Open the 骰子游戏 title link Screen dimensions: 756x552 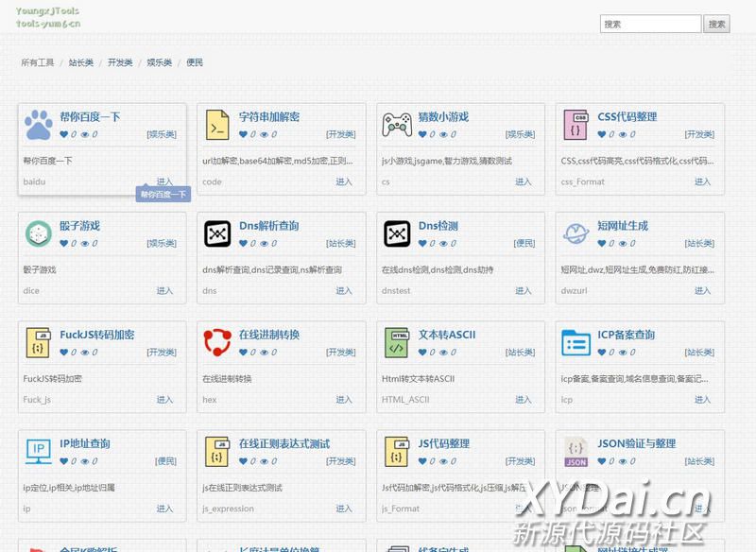[x=79, y=226]
